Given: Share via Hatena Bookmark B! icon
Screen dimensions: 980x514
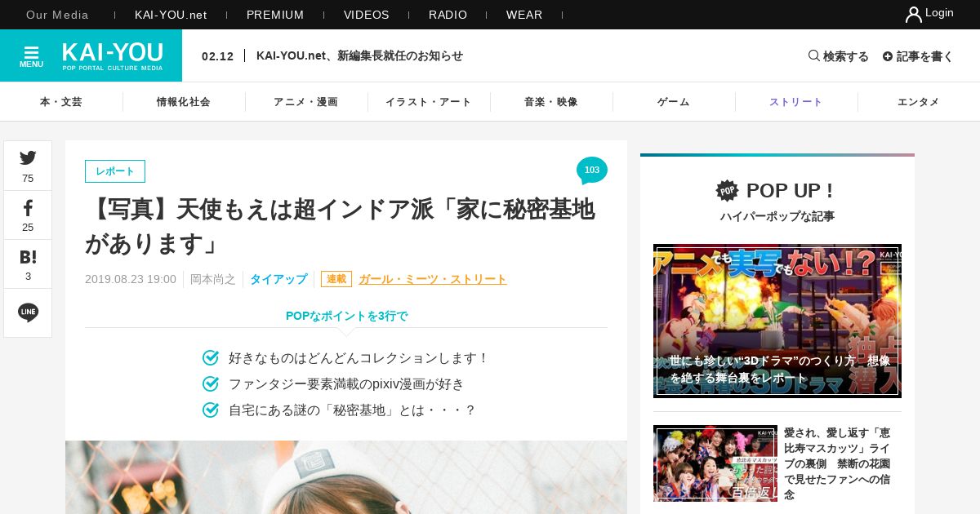Looking at the screenshot, I should click(x=28, y=256).
